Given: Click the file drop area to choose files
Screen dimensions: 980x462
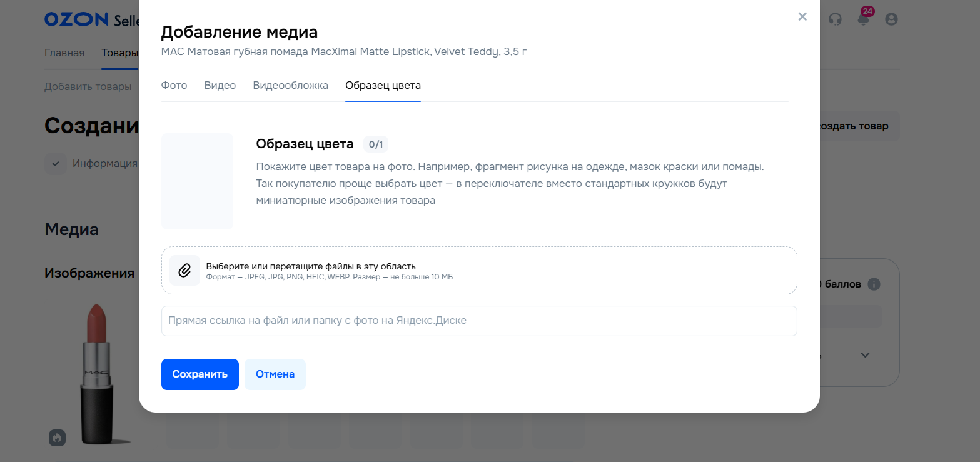Looking at the screenshot, I should tap(479, 270).
